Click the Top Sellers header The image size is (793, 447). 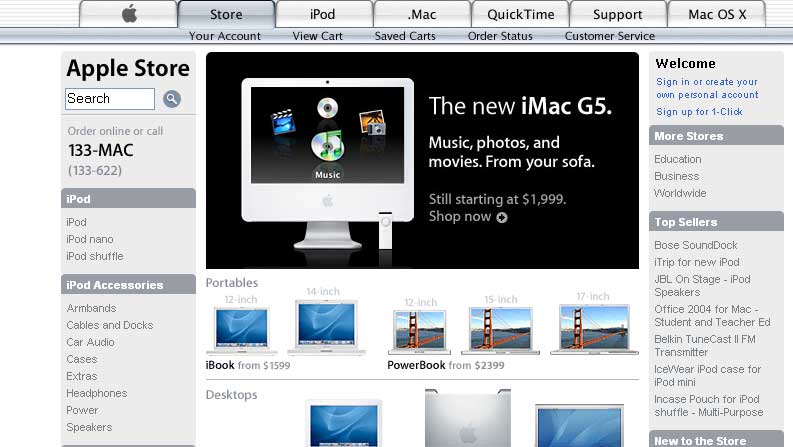716,221
